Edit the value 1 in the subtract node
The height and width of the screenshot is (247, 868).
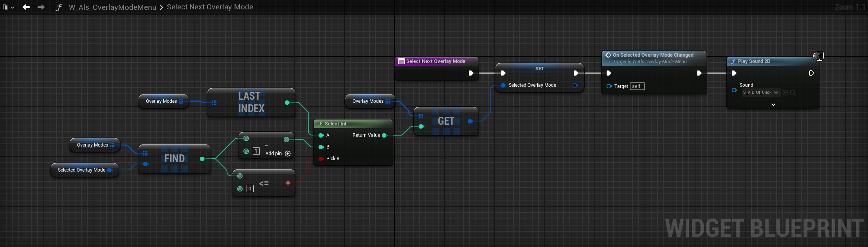[256, 151]
